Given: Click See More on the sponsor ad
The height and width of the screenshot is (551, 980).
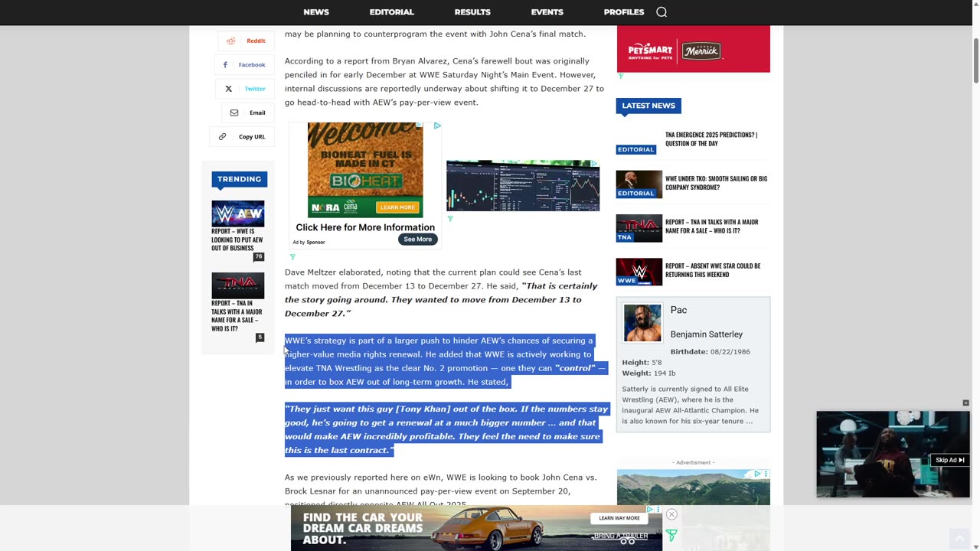Looking at the screenshot, I should coord(417,240).
